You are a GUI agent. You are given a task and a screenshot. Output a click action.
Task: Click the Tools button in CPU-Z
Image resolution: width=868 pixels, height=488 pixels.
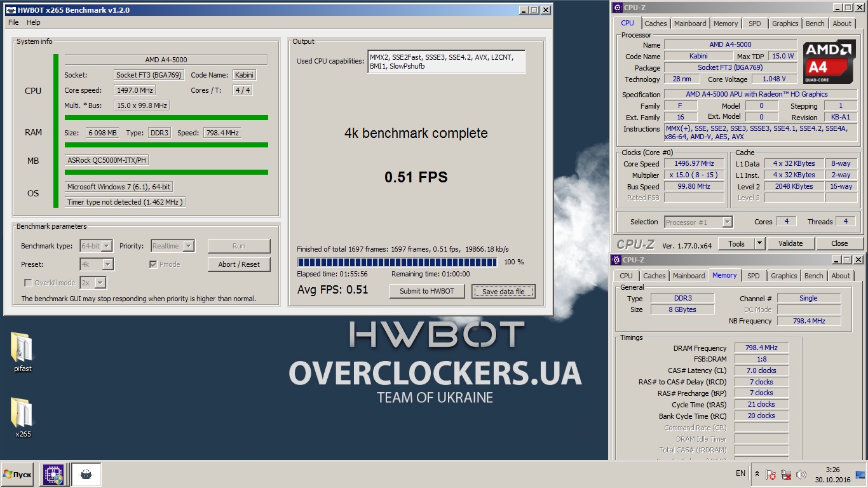click(736, 243)
